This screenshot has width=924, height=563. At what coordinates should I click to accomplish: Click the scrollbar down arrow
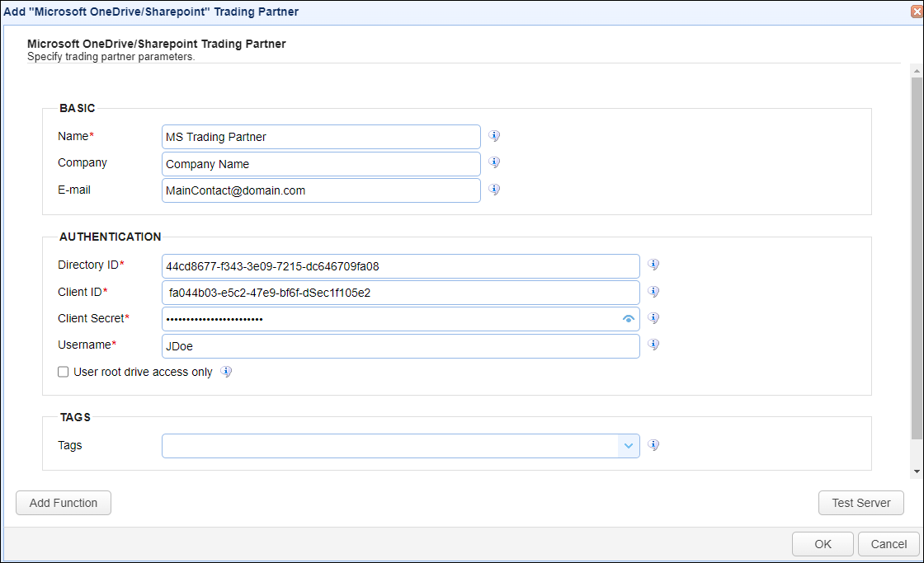tap(917, 472)
